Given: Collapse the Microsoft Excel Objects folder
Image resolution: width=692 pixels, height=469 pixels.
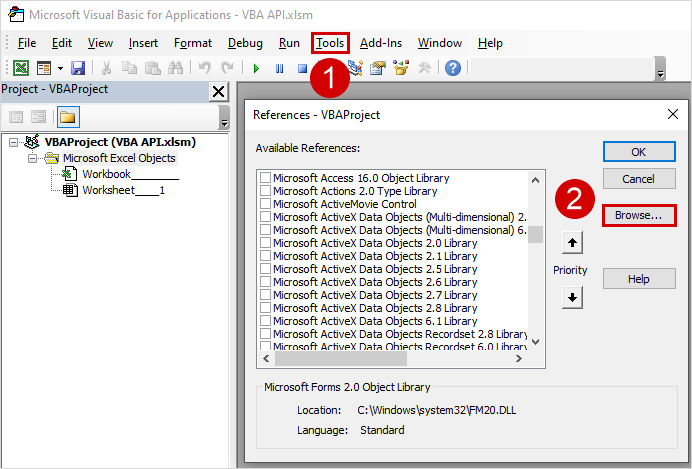Looking at the screenshot, I should click(33, 158).
